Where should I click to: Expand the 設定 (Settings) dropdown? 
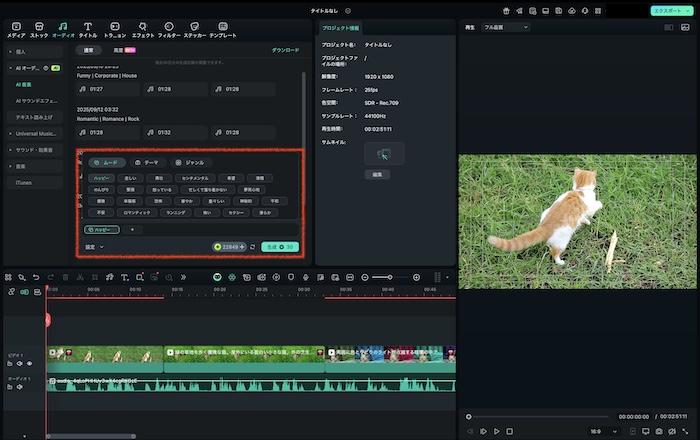94,246
